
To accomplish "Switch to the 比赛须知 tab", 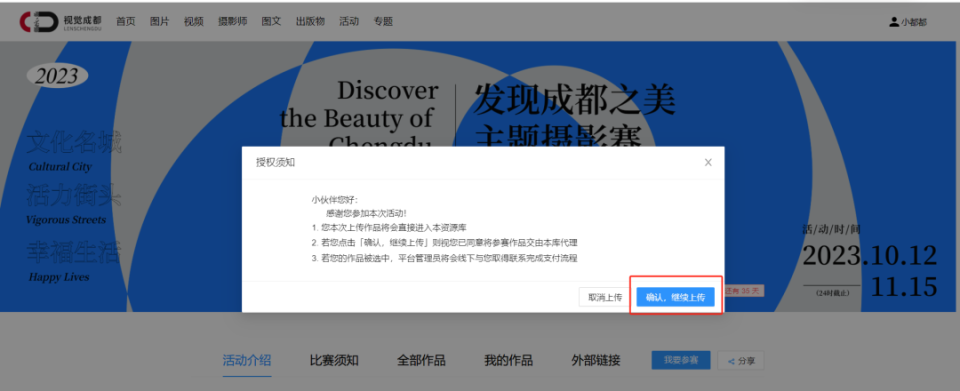I will 334,360.
